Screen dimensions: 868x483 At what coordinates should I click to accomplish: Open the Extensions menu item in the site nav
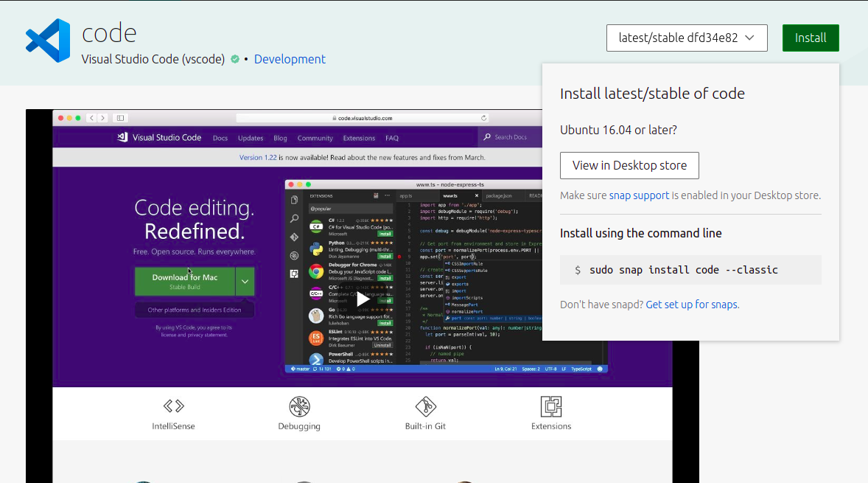359,138
